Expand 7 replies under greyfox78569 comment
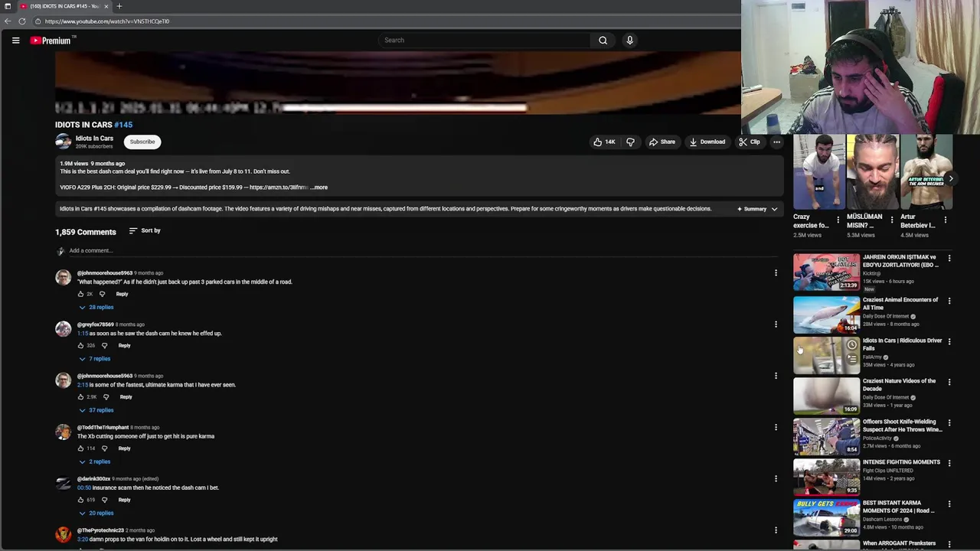This screenshot has width=980, height=551. pyautogui.click(x=95, y=359)
